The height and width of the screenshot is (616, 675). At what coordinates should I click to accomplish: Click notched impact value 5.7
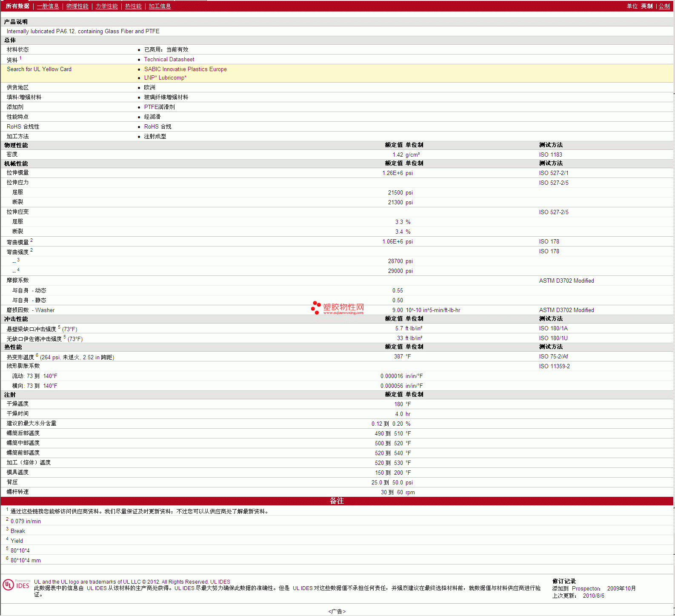[x=399, y=329]
